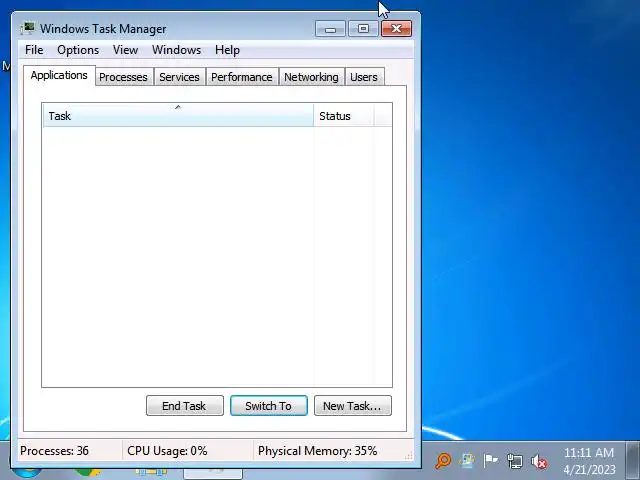The height and width of the screenshot is (480, 640).
Task: Close the Task Manager window
Action: (396, 29)
